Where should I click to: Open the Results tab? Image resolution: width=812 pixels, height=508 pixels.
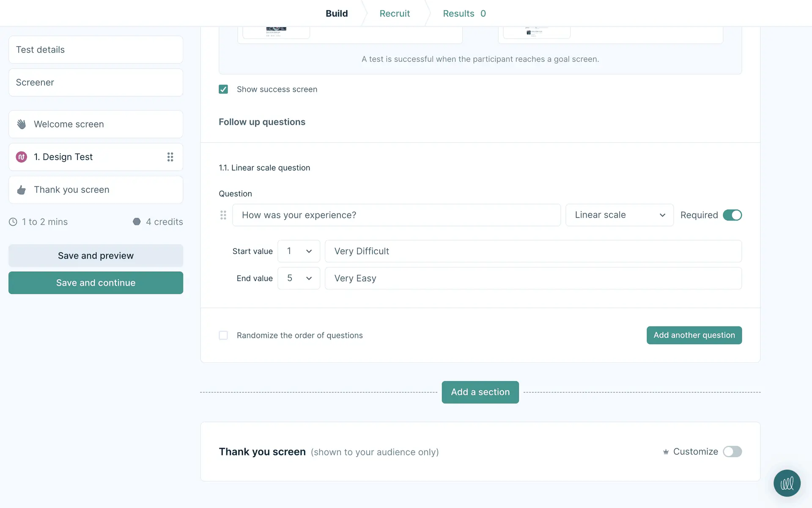tap(464, 14)
